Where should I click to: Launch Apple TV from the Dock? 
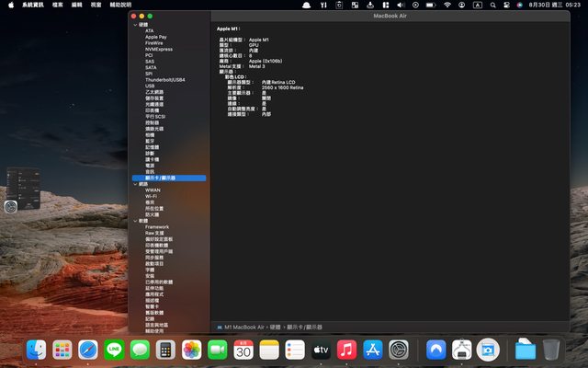pyautogui.click(x=321, y=350)
